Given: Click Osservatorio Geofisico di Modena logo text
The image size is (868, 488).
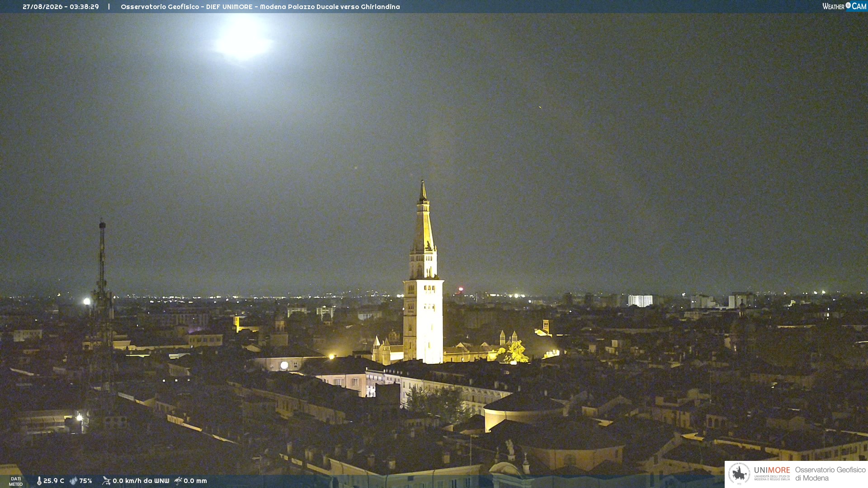Looking at the screenshot, I should [x=830, y=474].
